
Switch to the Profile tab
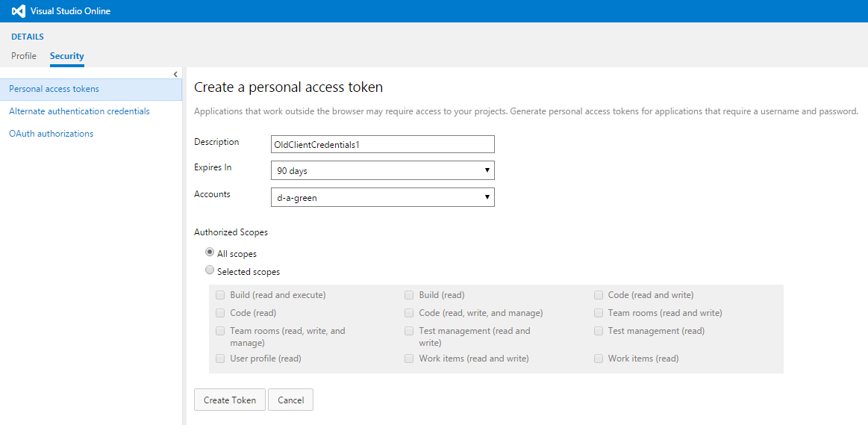(24, 56)
